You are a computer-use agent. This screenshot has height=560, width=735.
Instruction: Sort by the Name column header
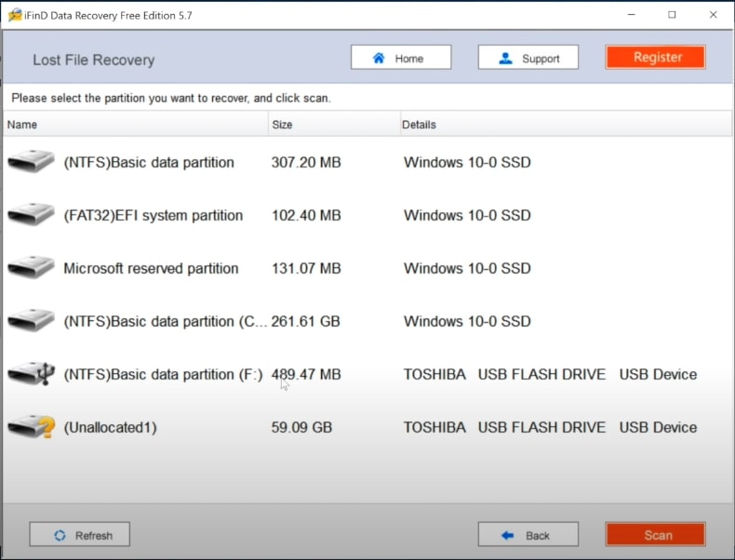tap(22, 125)
